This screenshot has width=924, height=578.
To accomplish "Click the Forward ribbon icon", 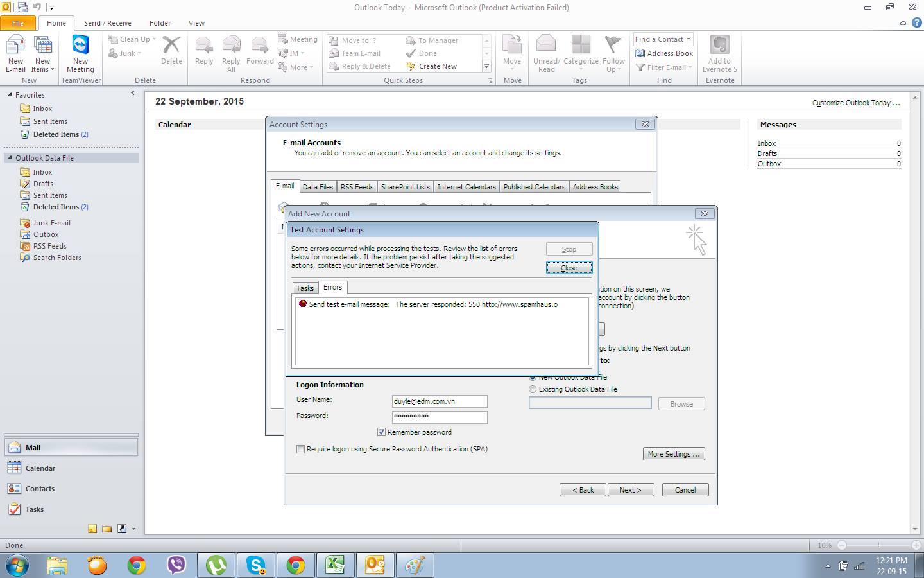I will pyautogui.click(x=260, y=51).
